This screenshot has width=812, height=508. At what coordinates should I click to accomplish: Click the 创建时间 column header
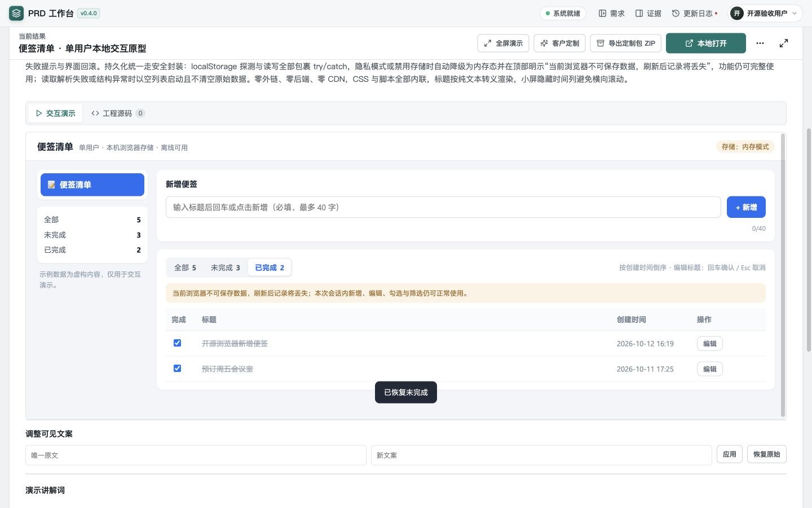(631, 319)
